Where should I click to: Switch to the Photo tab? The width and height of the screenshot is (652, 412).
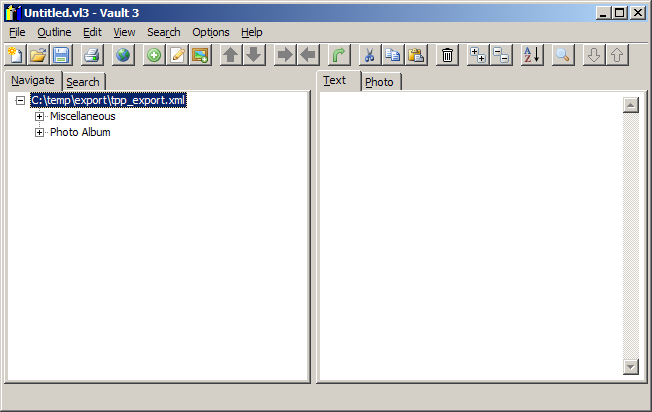[x=379, y=82]
